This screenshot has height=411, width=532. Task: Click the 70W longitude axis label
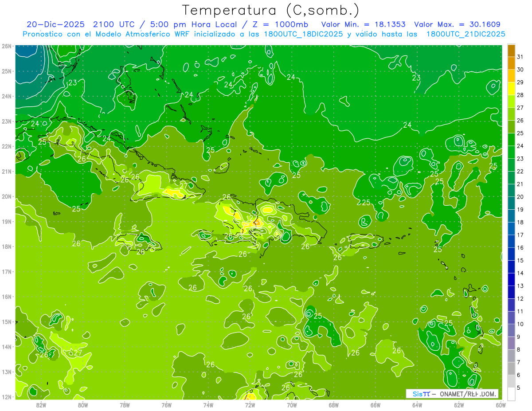(x=292, y=404)
